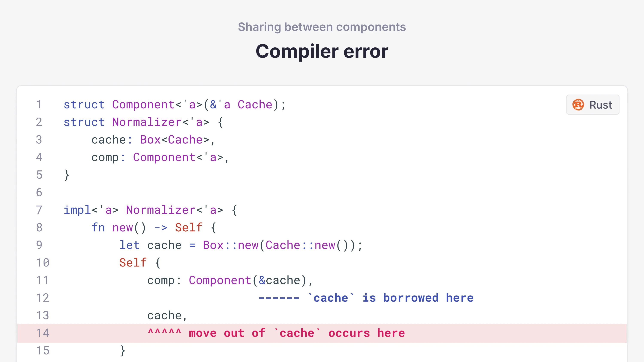Click the "Sharing between components" subtitle

click(322, 27)
